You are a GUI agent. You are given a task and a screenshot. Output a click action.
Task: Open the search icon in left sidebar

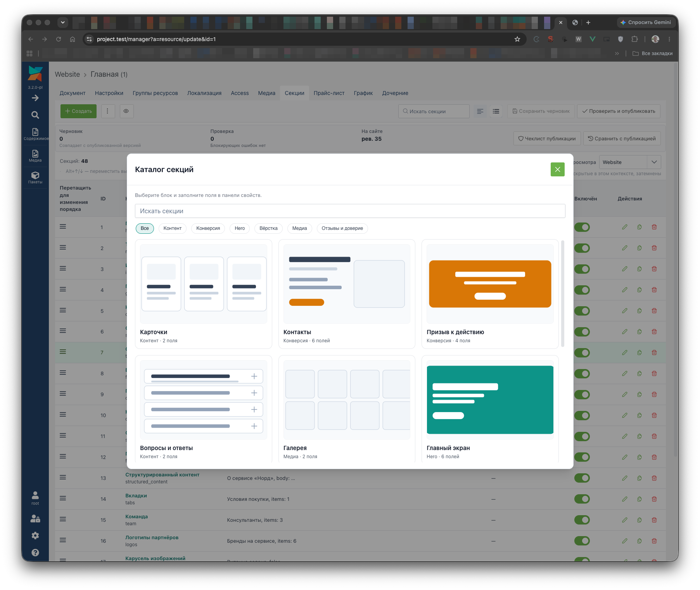point(35,115)
